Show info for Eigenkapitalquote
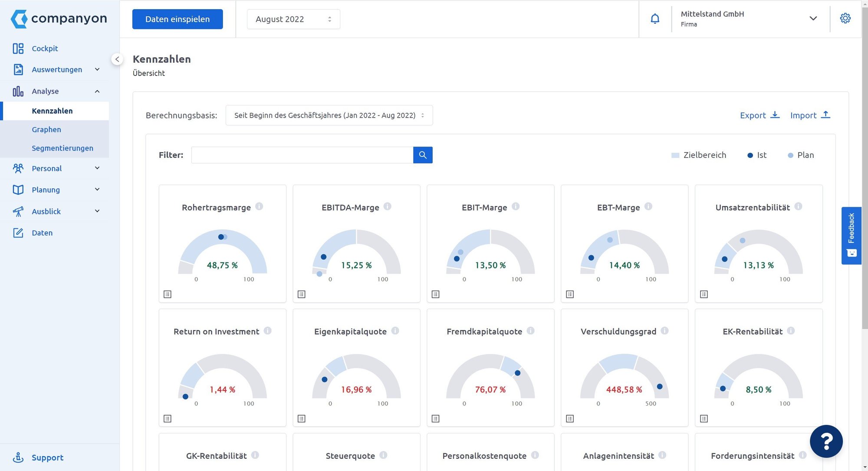The image size is (868, 471). click(395, 330)
